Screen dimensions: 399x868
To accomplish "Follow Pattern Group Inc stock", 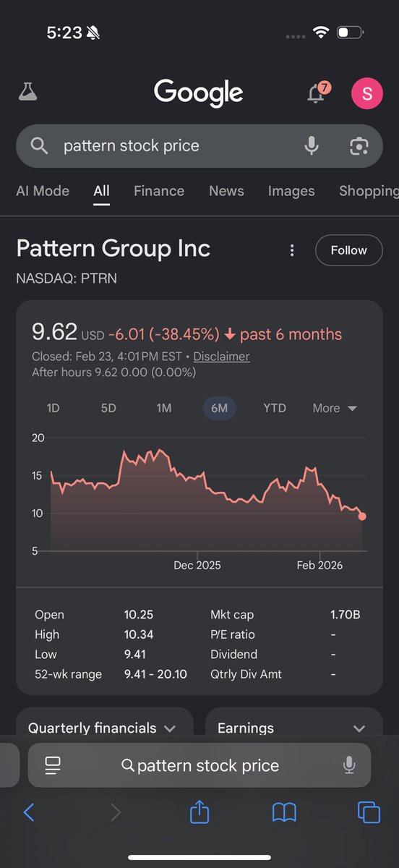I will (349, 250).
